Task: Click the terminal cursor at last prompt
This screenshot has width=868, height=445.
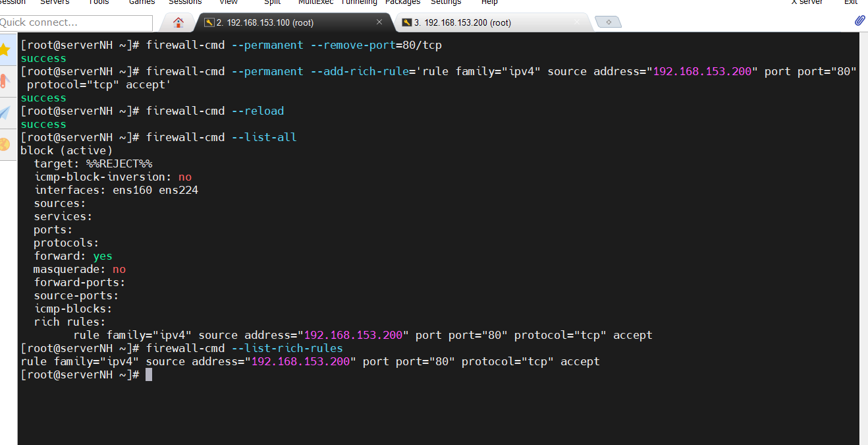Action: click(149, 374)
